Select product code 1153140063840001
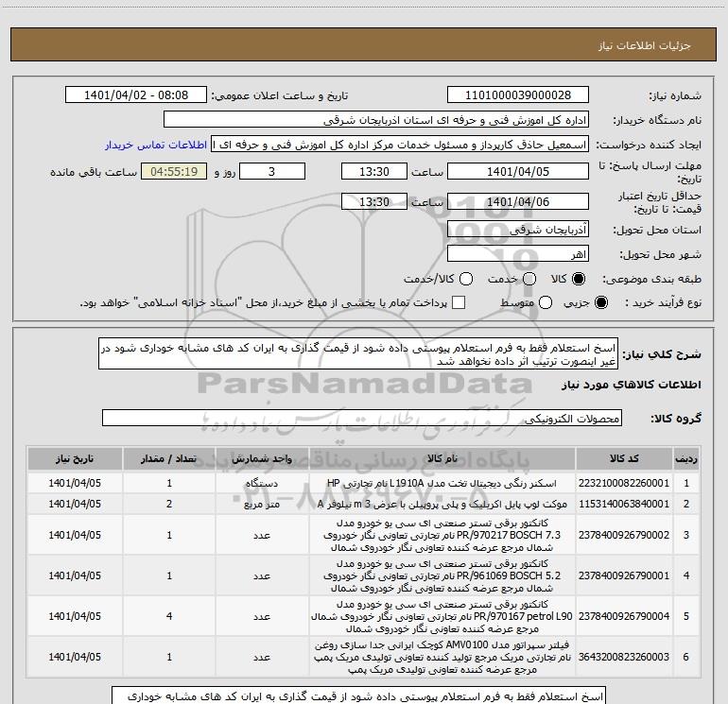728x704 pixels. (624, 504)
